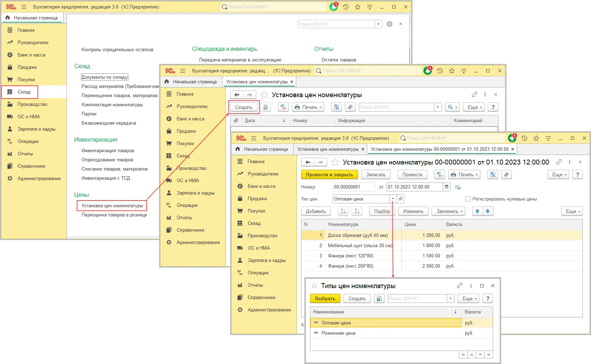Open Еще menu in Типы цен номенклатуры dialog
The image size is (591, 364).
tap(468, 298)
